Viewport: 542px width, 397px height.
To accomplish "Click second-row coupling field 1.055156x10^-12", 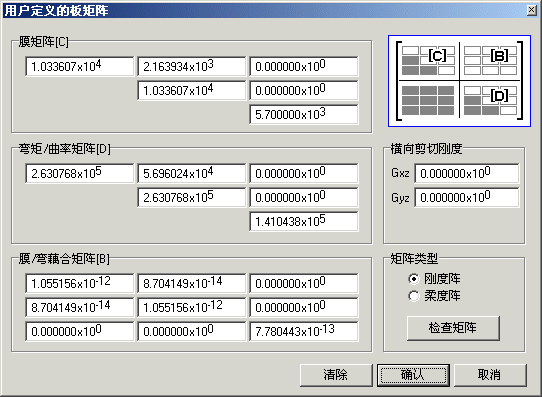I will click(x=191, y=307).
